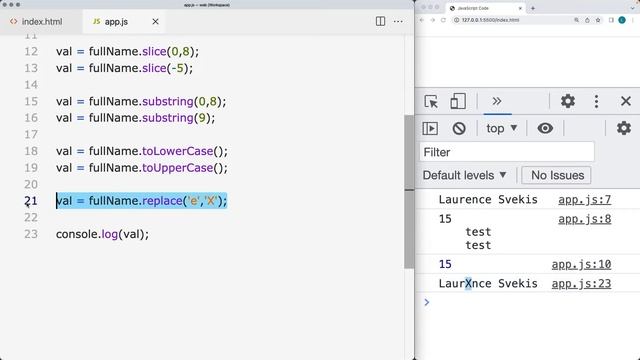This screenshot has width=640, height=360.
Task: Open the top context dropdown
Action: point(502,129)
